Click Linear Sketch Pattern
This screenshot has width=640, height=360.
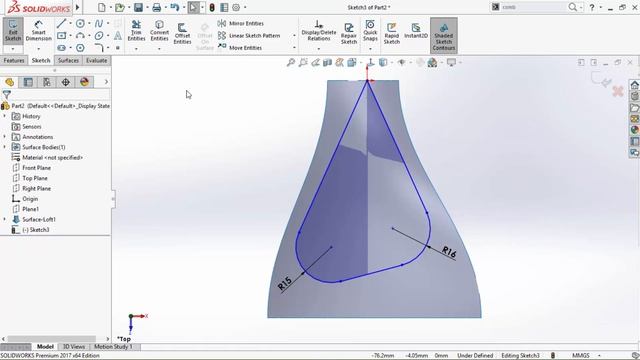[x=249, y=36]
